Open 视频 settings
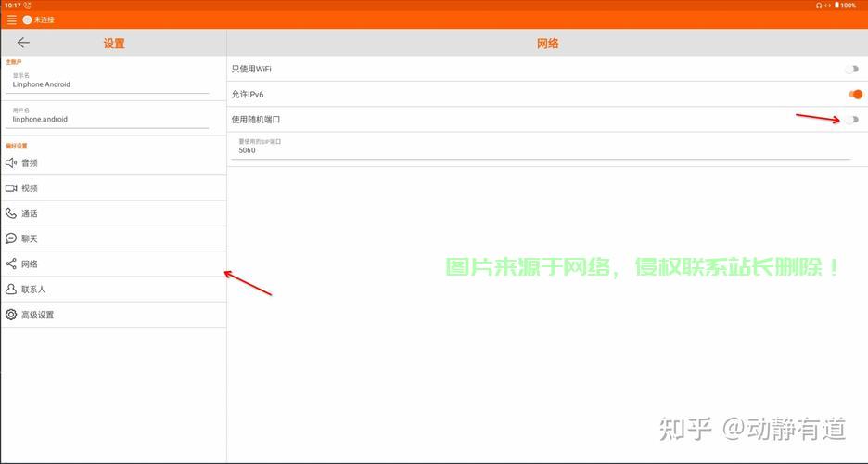 [113, 188]
